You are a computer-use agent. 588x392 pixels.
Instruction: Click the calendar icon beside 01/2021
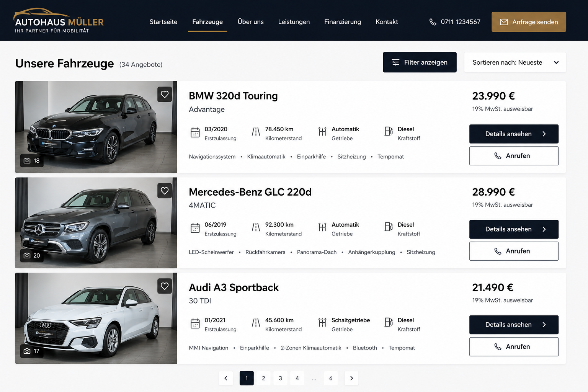pos(195,323)
